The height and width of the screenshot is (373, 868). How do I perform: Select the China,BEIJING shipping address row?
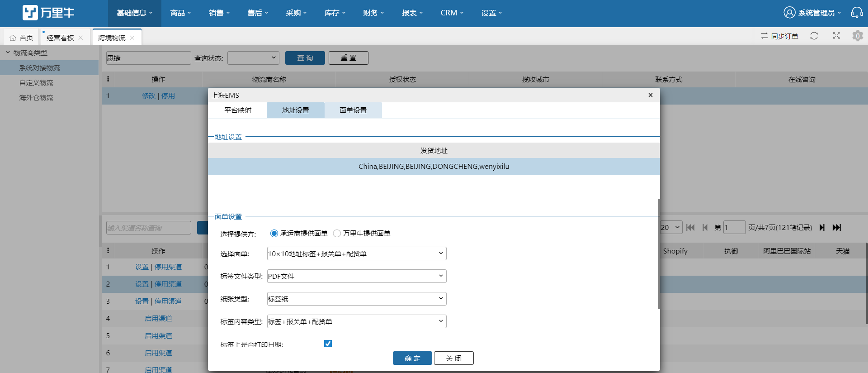pos(434,167)
